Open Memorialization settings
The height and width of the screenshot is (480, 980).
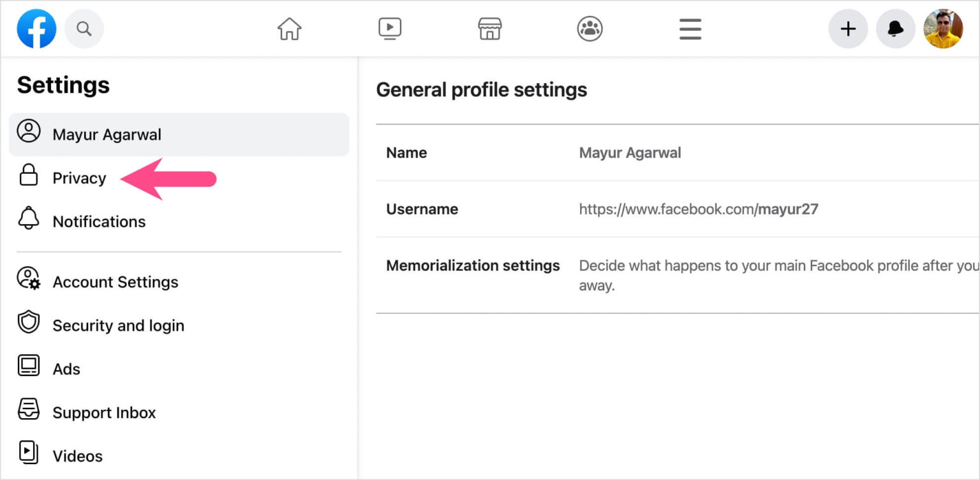472,266
